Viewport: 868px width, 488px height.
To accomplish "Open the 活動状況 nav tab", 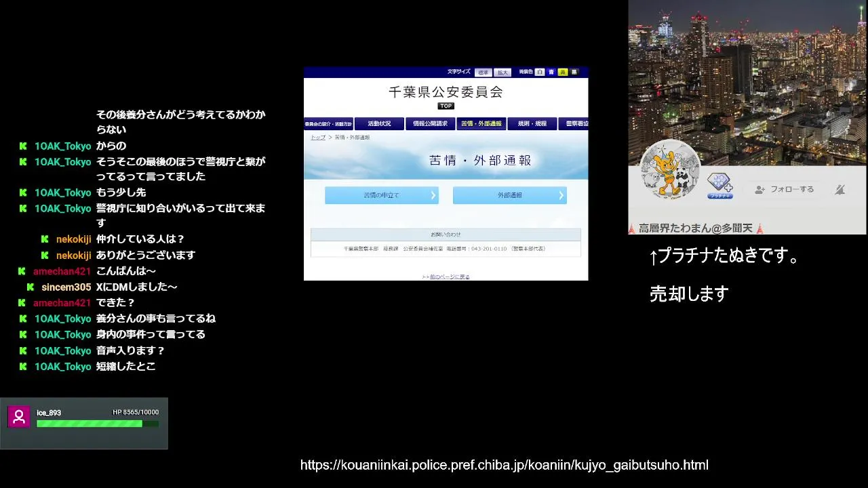I will (379, 124).
